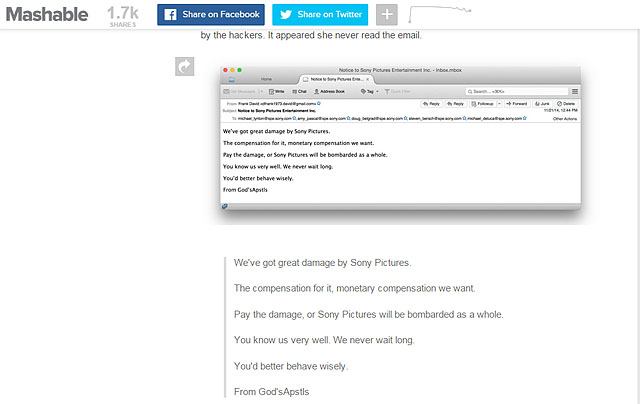Click the Followup button in the email screenshot

tap(482, 104)
